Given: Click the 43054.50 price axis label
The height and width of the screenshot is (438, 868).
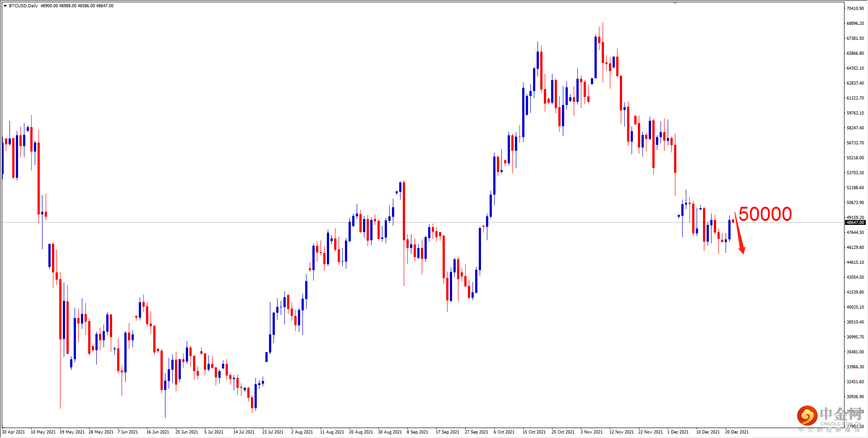Looking at the screenshot, I should click(855, 277).
